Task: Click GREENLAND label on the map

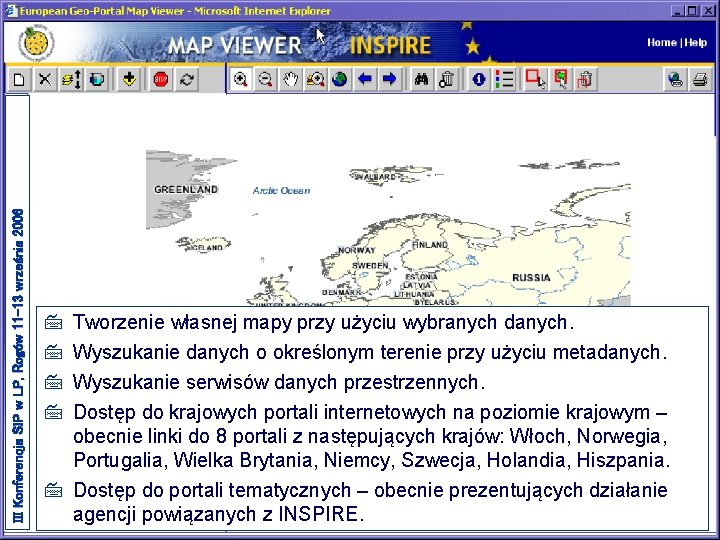Action: tap(186, 189)
